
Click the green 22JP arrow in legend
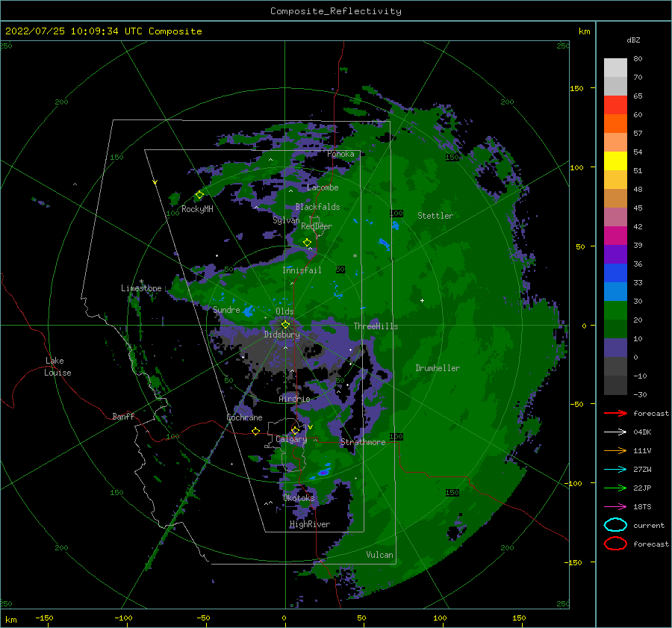[x=615, y=488]
